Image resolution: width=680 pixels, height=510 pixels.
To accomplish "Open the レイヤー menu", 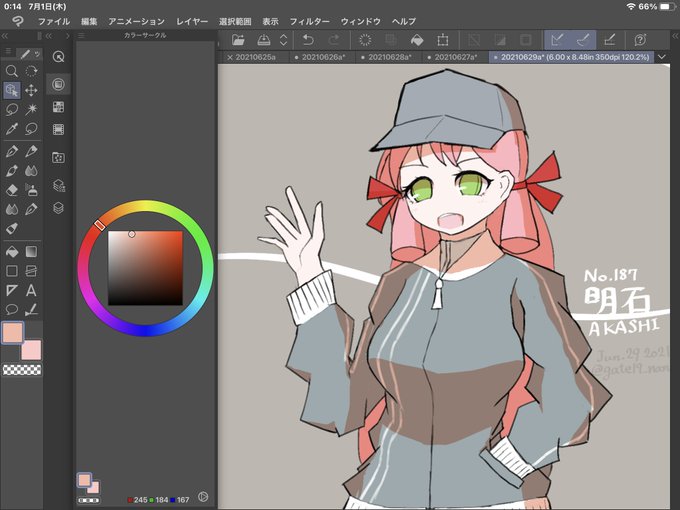I will [x=192, y=21].
